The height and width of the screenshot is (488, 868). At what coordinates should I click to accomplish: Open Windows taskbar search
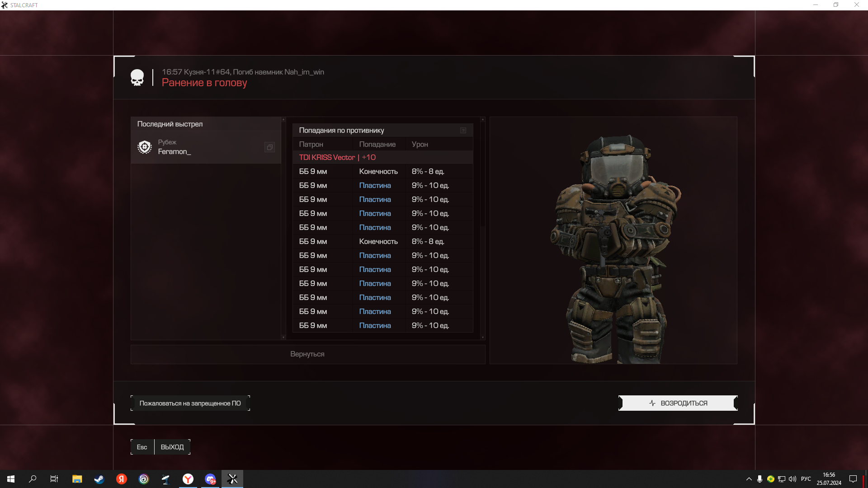33,479
